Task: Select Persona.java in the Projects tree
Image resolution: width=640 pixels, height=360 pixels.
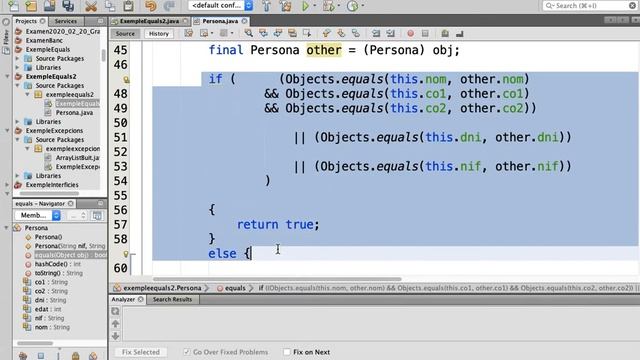Action: coord(74,113)
